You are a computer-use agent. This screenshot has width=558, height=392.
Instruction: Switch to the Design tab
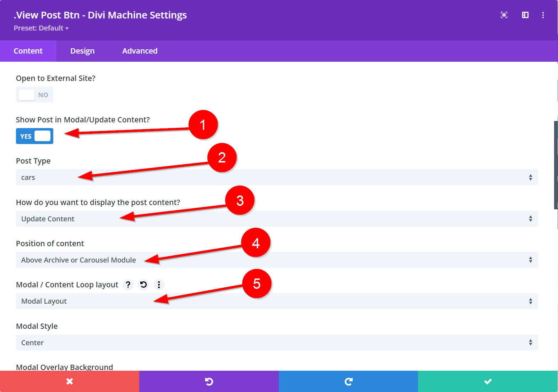[82, 51]
